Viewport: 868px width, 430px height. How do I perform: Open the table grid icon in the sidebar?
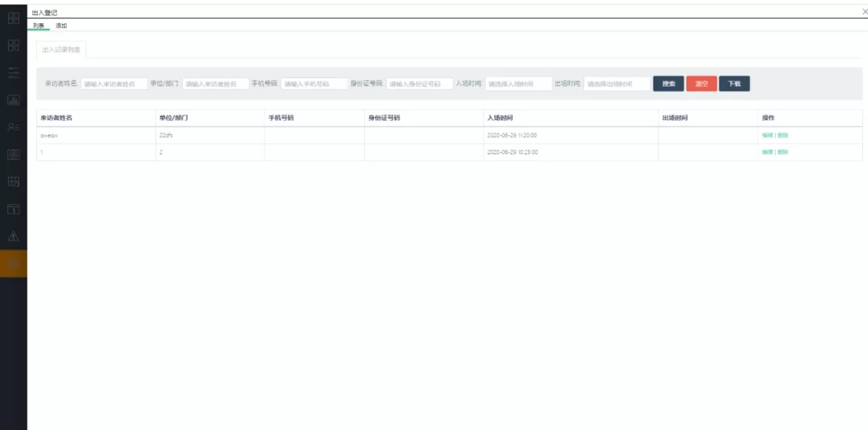pyautogui.click(x=13, y=182)
